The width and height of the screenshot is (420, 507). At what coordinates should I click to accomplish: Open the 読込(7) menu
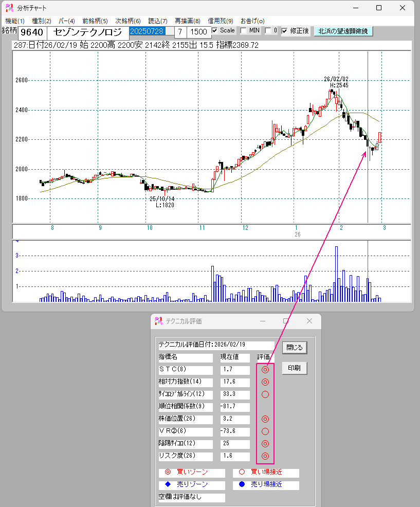click(x=158, y=21)
